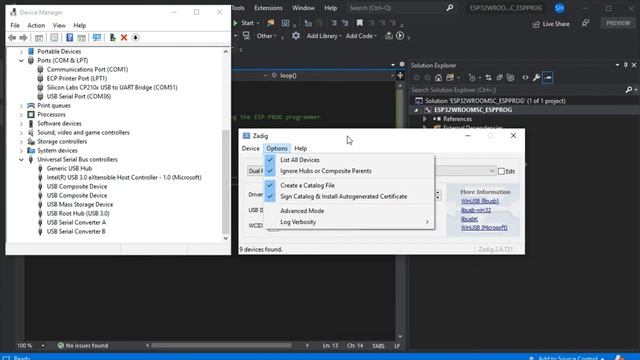Open the Help menu in Zadig
The height and width of the screenshot is (360, 640).
click(x=300, y=149)
